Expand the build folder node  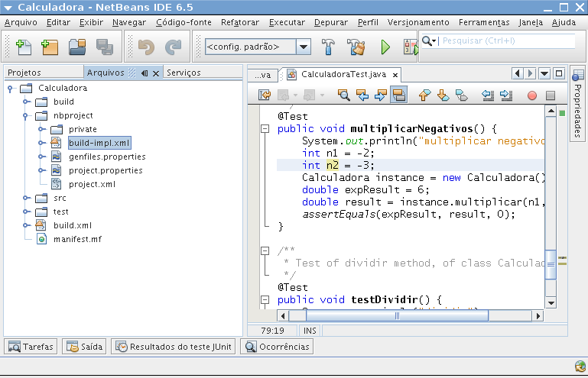point(26,102)
